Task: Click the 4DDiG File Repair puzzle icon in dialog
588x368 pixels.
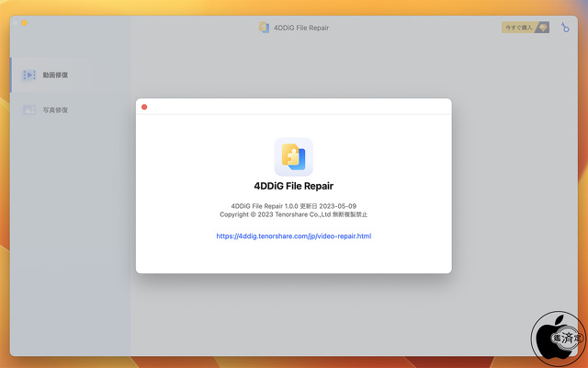Action: tap(294, 157)
